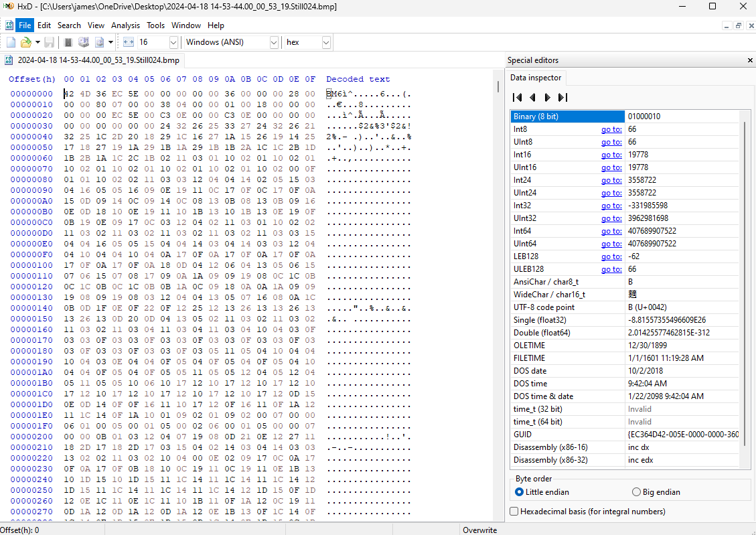Click the Open file folder icon

point(25,42)
